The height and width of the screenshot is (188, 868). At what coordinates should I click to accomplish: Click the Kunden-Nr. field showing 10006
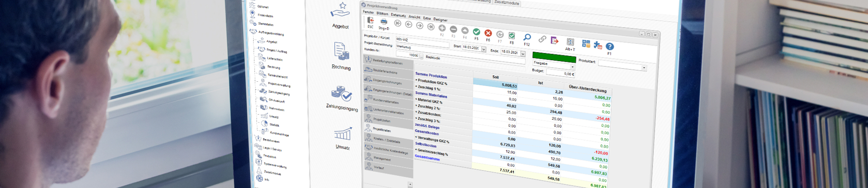click(407, 55)
